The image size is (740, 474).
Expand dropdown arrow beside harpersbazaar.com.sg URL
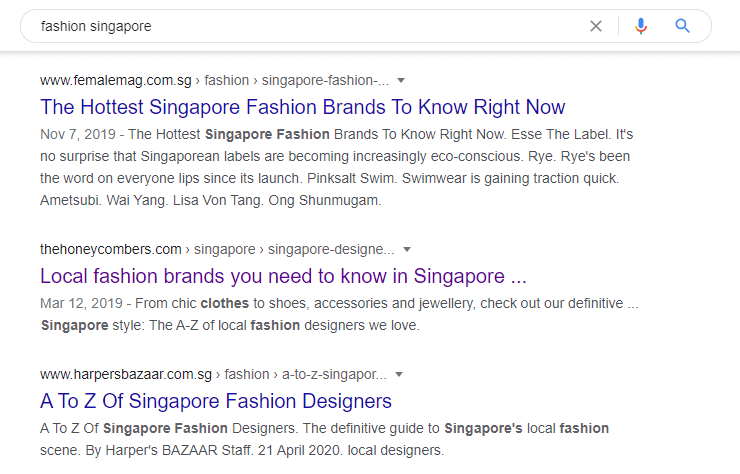(x=399, y=374)
